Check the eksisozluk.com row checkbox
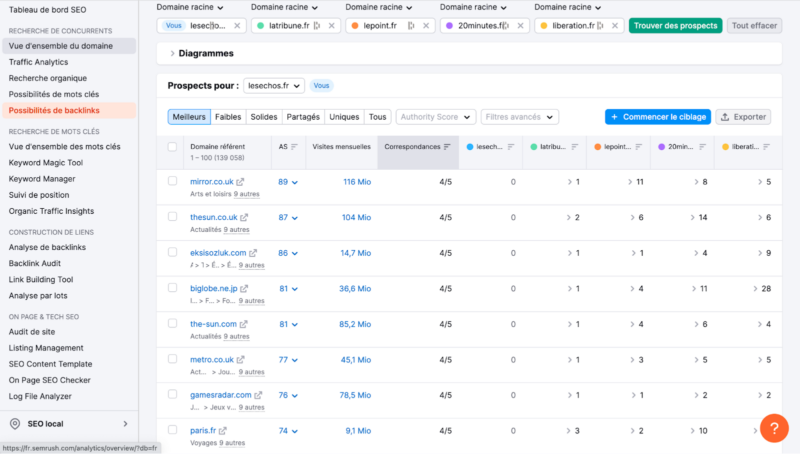The width and height of the screenshot is (800, 454). click(172, 253)
